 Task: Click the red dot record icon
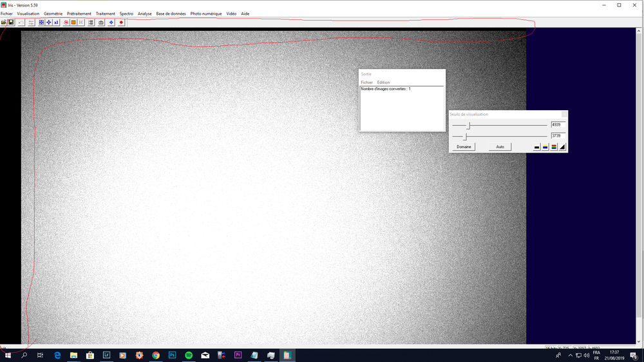[x=121, y=23]
